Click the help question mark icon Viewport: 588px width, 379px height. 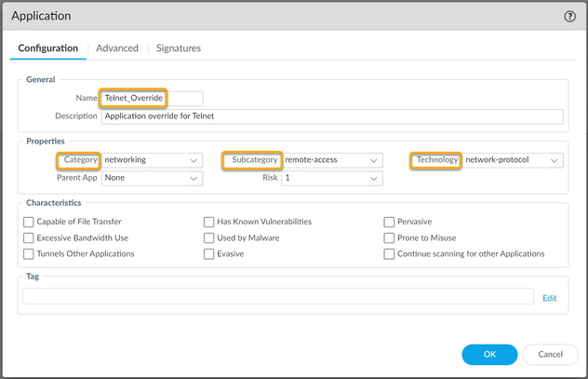click(569, 17)
